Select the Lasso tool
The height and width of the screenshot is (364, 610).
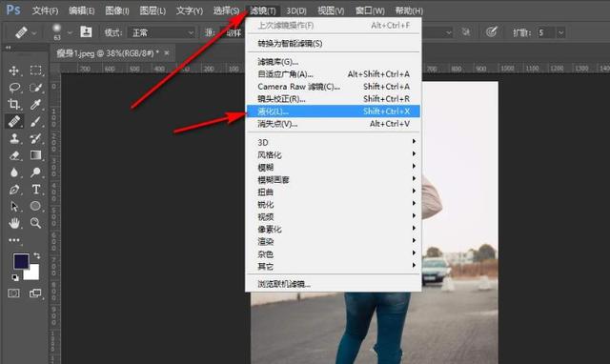tap(14, 88)
